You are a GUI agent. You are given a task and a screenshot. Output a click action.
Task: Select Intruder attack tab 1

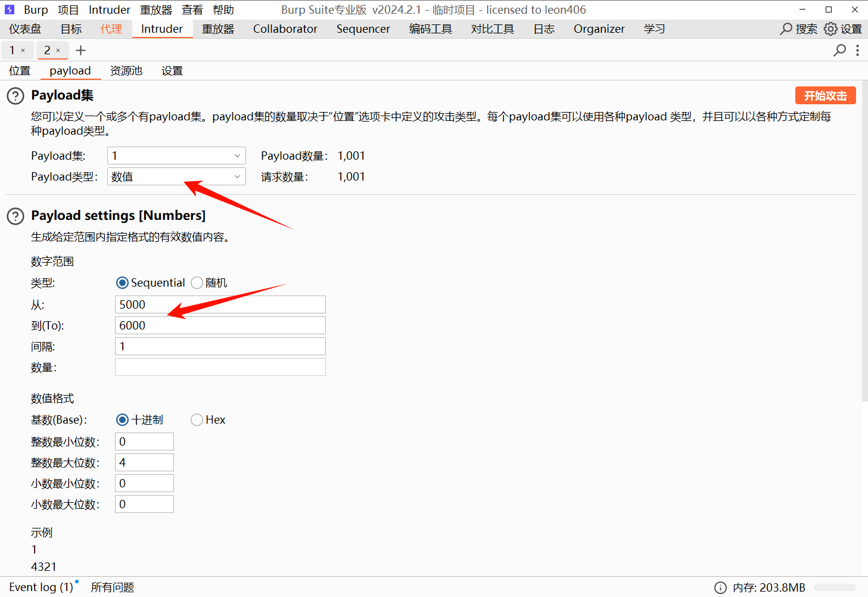tap(12, 51)
